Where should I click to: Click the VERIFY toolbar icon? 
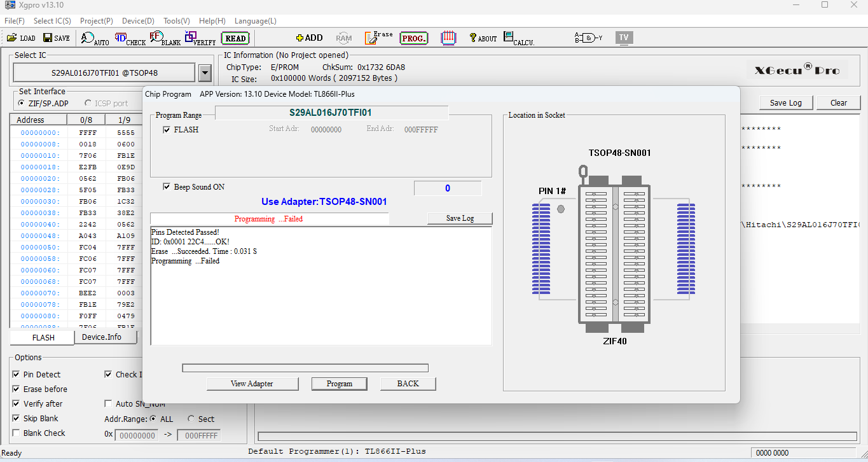[x=200, y=39]
